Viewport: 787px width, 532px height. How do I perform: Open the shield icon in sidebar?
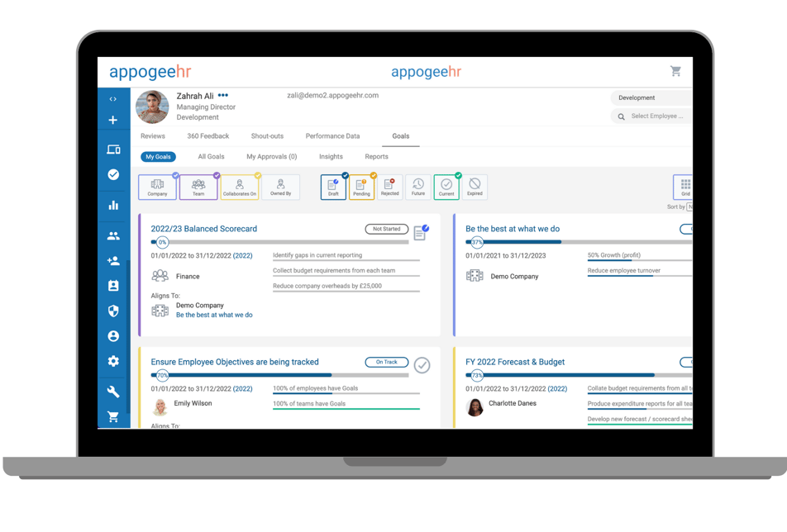pyautogui.click(x=113, y=311)
